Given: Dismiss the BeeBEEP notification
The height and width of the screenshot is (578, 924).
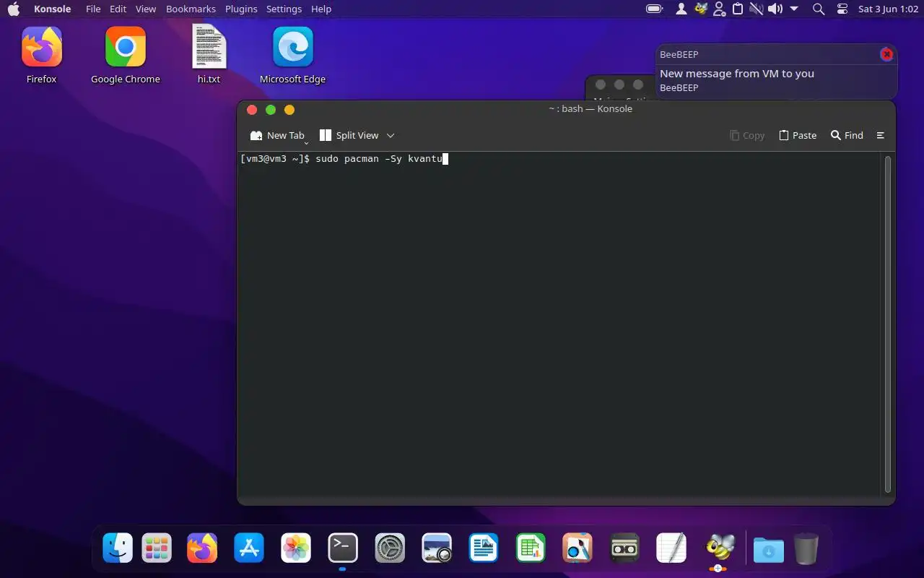Looking at the screenshot, I should [x=886, y=54].
